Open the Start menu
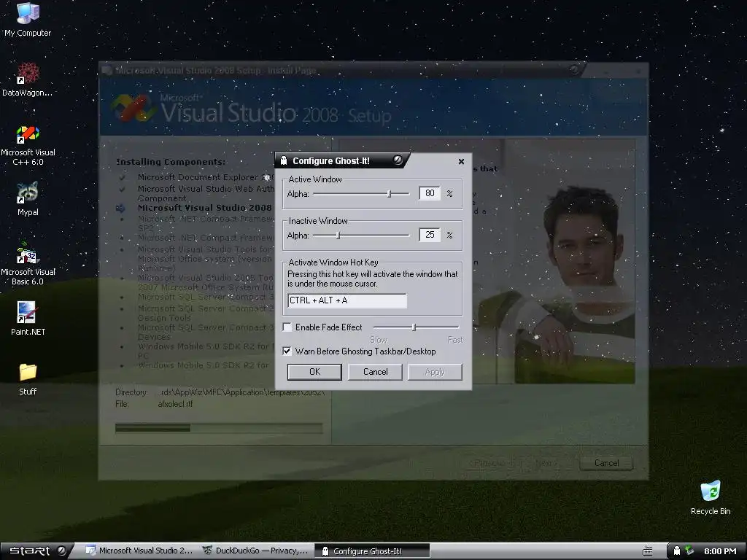 pos(37,551)
